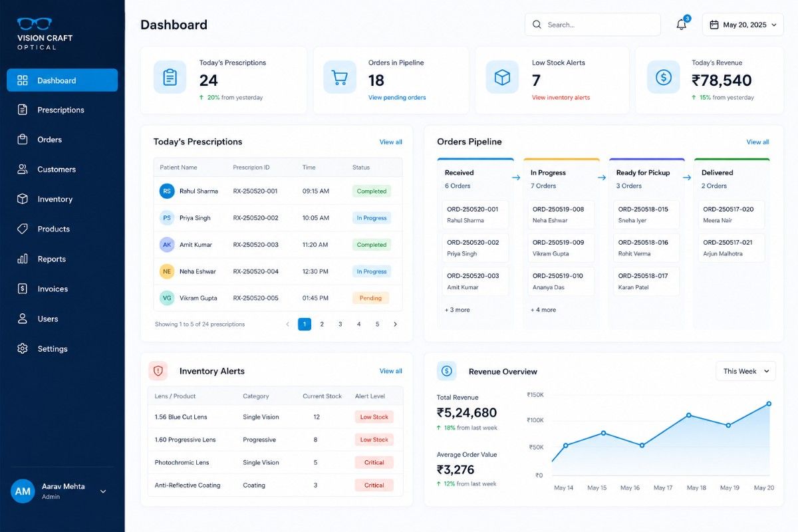This screenshot has width=798, height=532.
Task: Select Invoices in the sidebar
Action: [63, 289]
